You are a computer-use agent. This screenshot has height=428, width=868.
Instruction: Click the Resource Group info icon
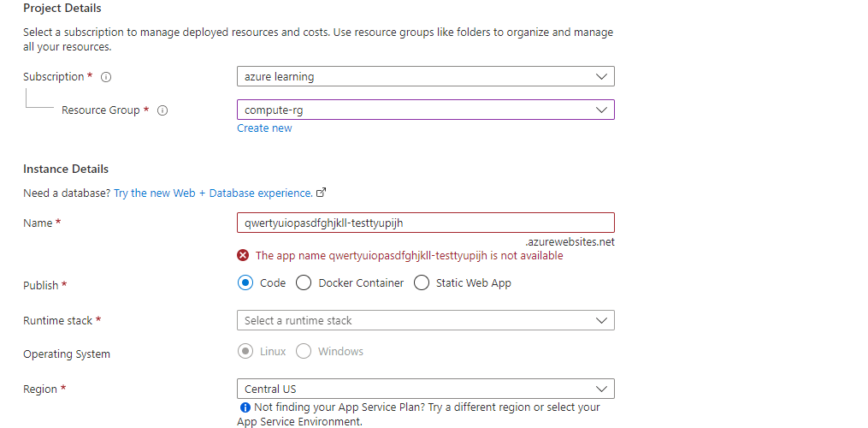coord(162,110)
